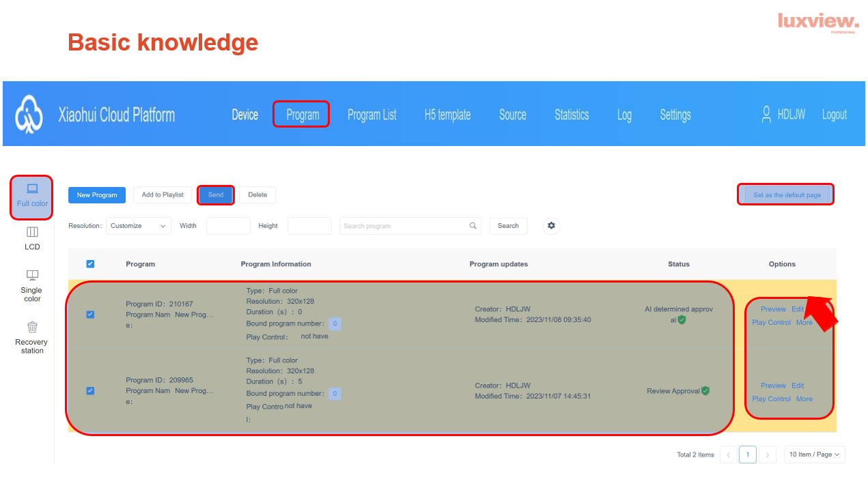The height and width of the screenshot is (490, 868).
Task: Click the HDLJW user profile icon
Action: pos(766,115)
